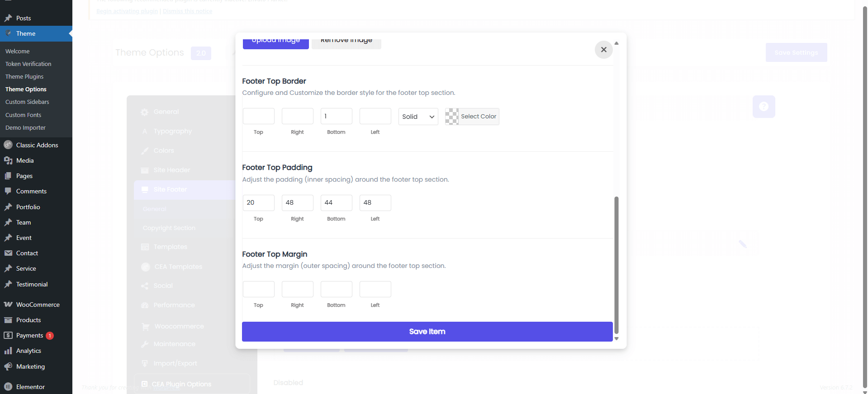Click Footer Top Margin Left input field
This screenshot has height=394, width=868.
(x=375, y=289)
